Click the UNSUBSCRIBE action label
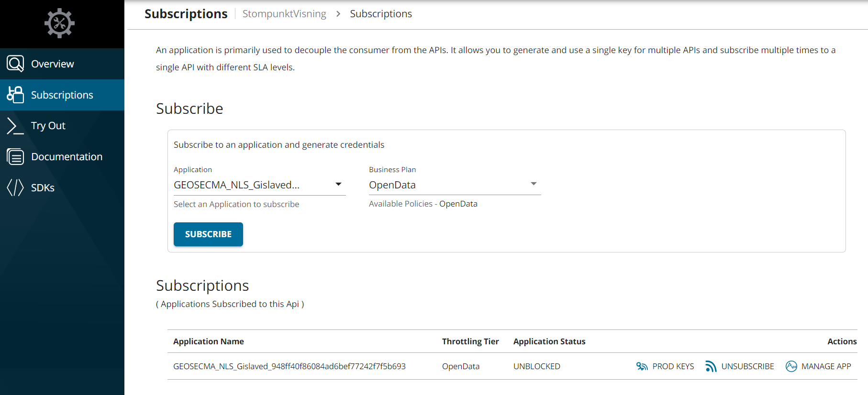This screenshot has height=395, width=868. tap(747, 366)
